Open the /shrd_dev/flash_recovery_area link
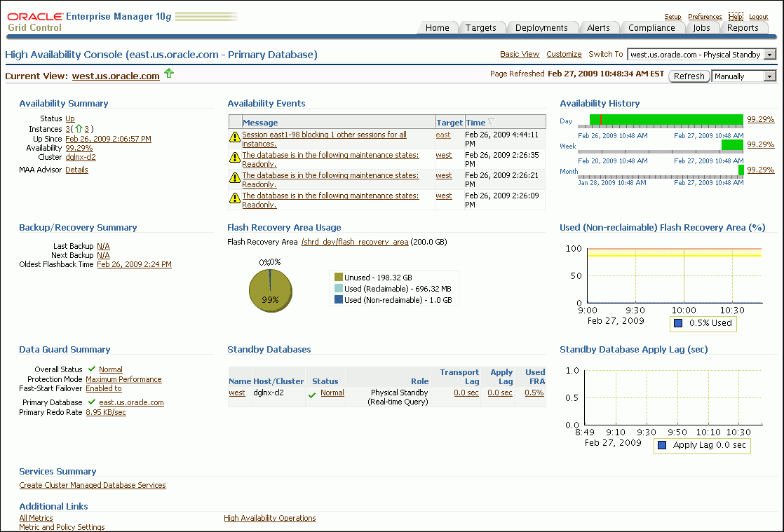784x532 pixels. 355,242
